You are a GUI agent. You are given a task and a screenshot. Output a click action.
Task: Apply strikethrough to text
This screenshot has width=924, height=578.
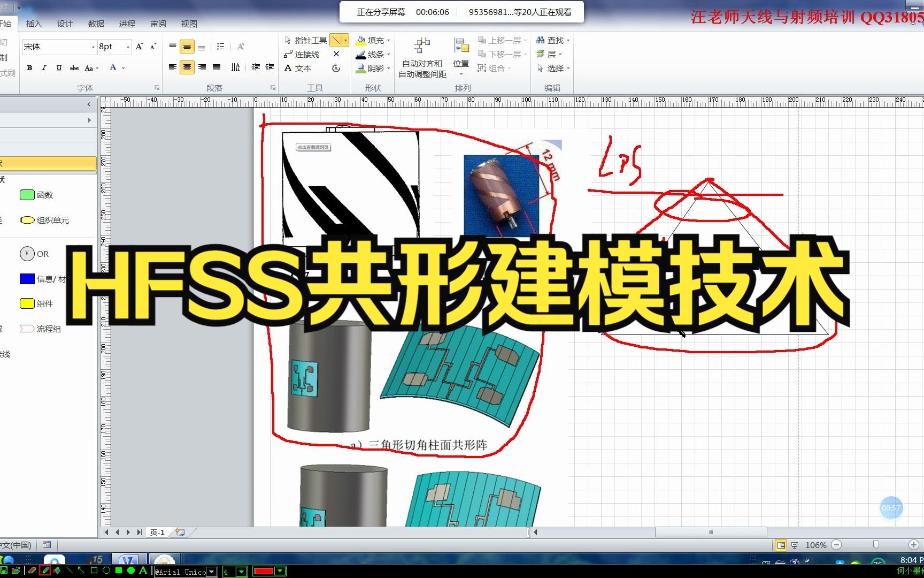pyautogui.click(x=74, y=68)
